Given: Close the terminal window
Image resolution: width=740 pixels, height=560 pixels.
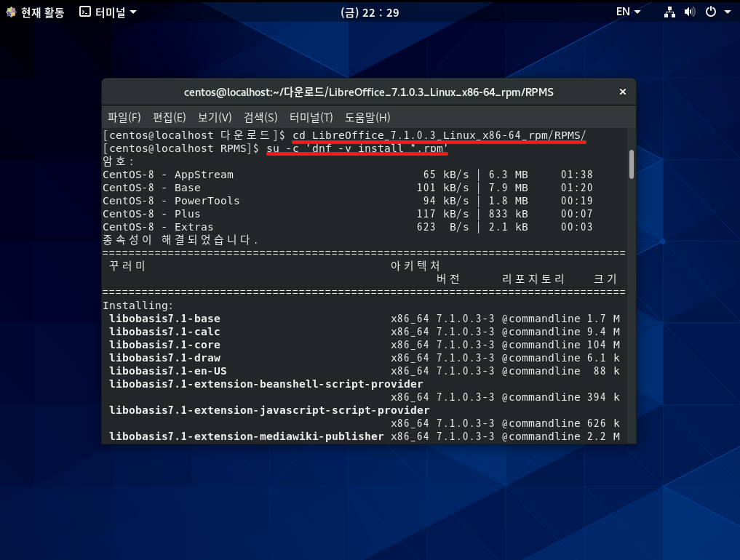Looking at the screenshot, I should pos(622,92).
